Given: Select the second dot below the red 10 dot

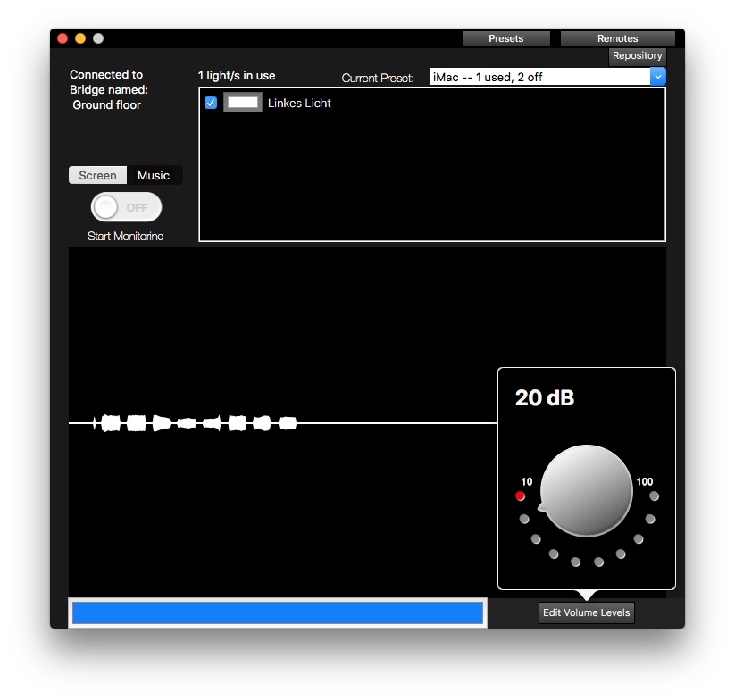Looking at the screenshot, I should tap(536, 539).
